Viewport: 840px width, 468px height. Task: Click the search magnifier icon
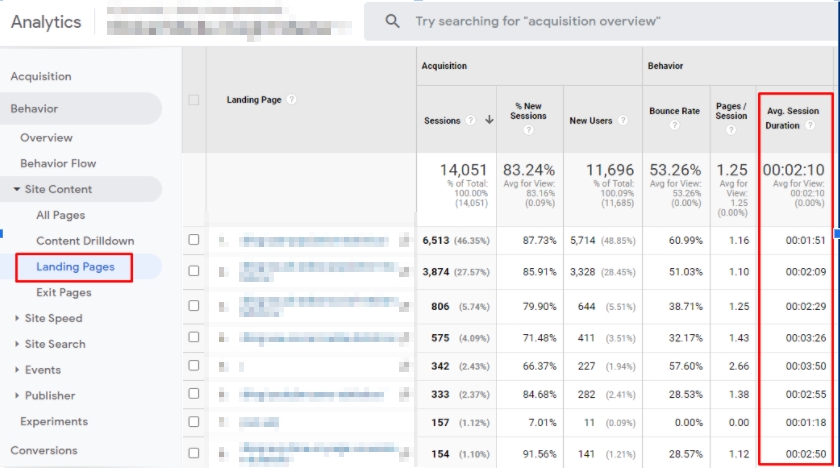click(x=392, y=21)
